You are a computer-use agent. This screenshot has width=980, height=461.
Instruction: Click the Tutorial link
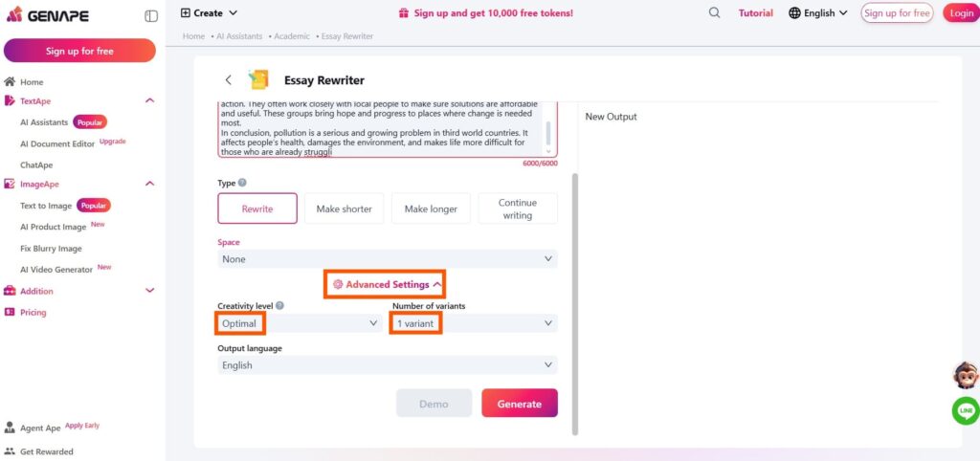[756, 12]
